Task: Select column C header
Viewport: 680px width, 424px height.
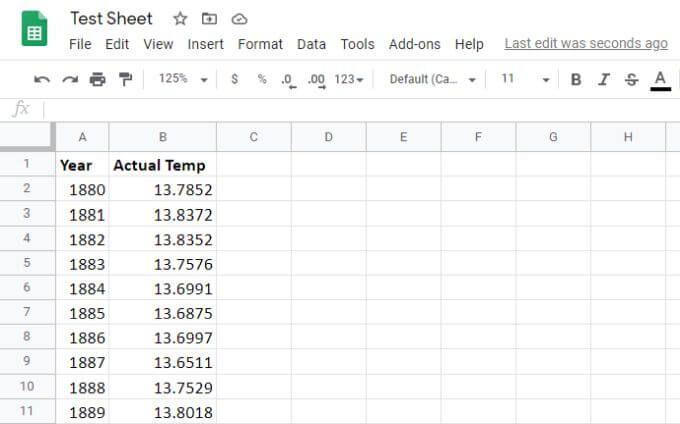Action: 254,137
